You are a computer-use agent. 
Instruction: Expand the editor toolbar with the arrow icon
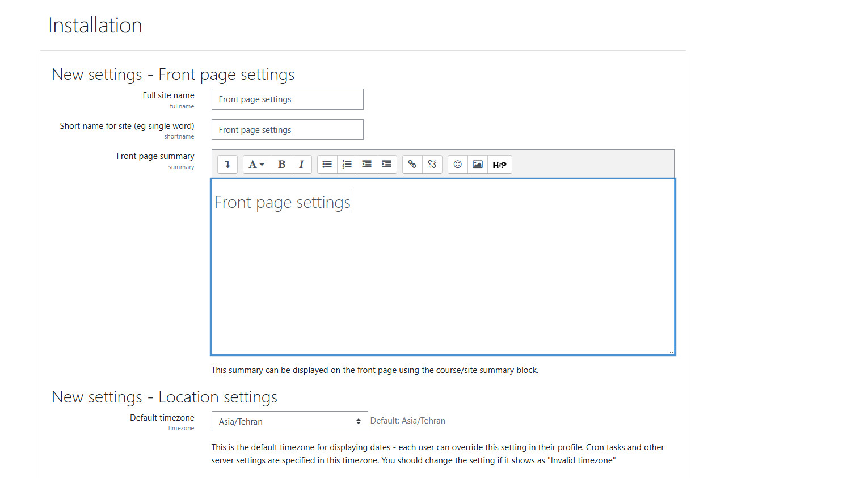click(x=227, y=164)
